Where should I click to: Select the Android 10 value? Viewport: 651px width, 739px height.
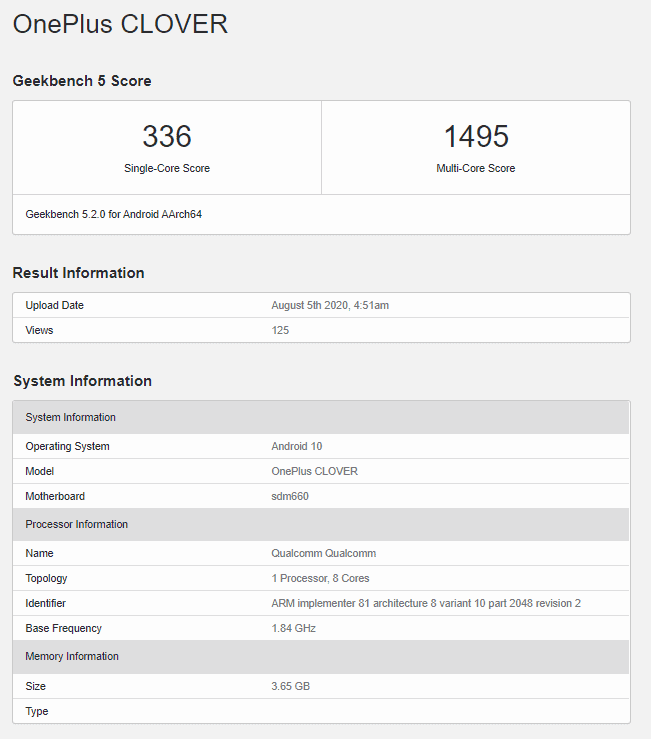point(297,446)
